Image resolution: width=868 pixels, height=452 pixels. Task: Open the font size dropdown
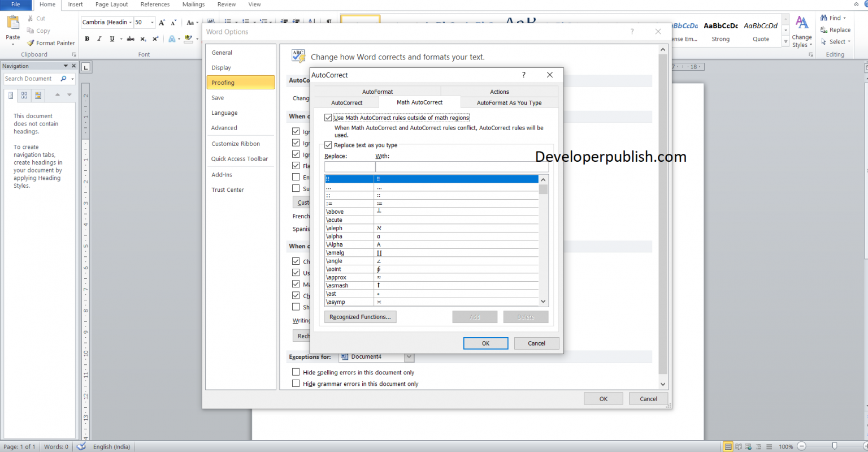[x=151, y=22]
